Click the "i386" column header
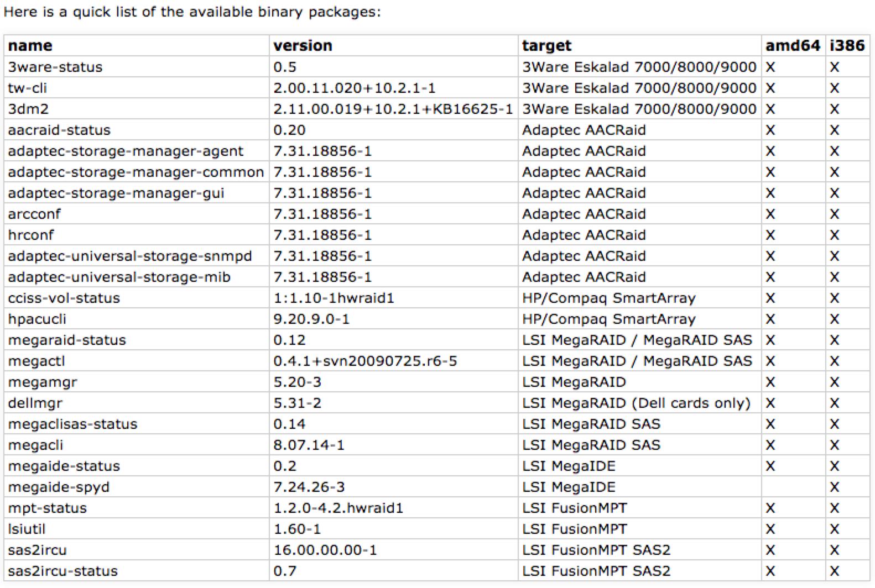The height and width of the screenshot is (588, 875). (847, 46)
